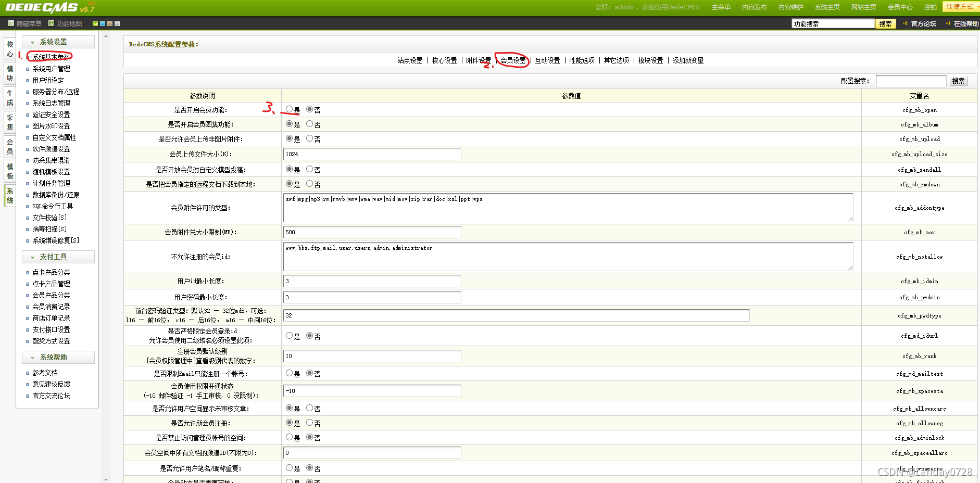Collapse the 系统帮助 menu section
The width and height of the screenshot is (980, 483).
point(58,357)
